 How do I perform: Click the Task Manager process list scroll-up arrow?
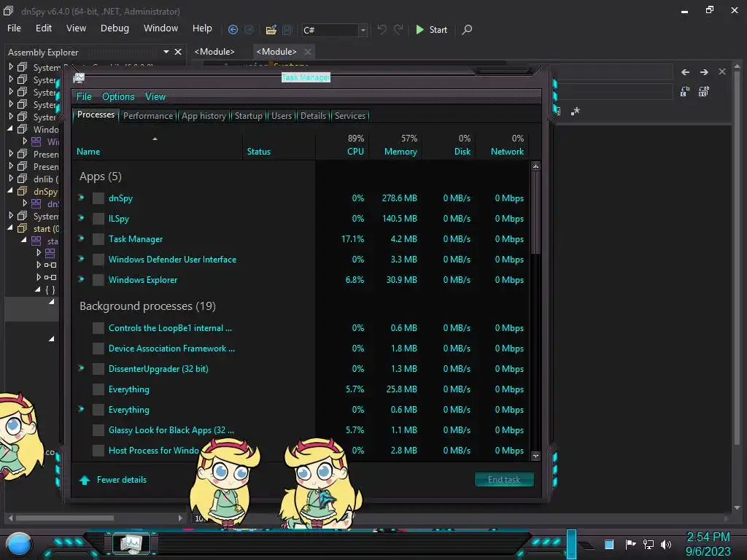[535, 166]
